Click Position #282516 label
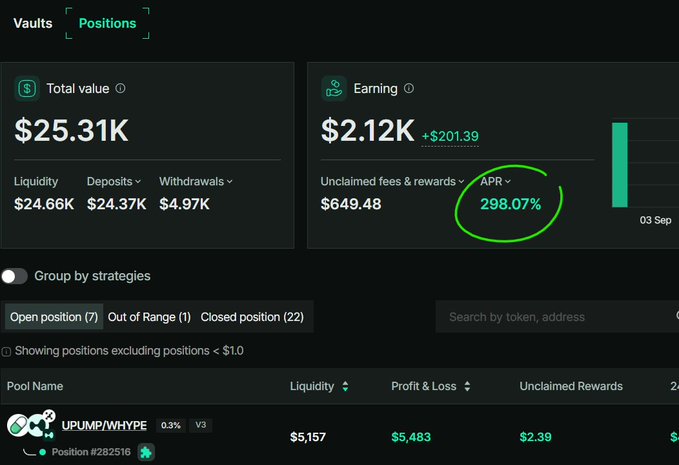 [x=91, y=452]
